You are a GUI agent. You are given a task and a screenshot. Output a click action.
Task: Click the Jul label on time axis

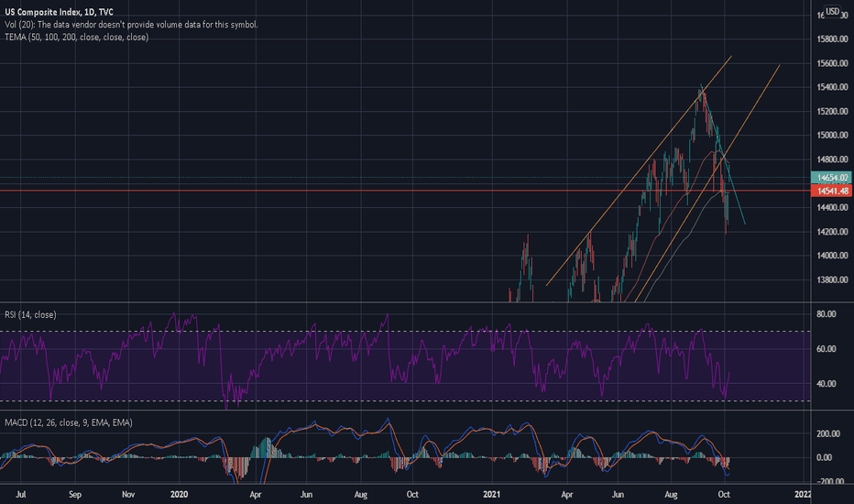coord(21,495)
